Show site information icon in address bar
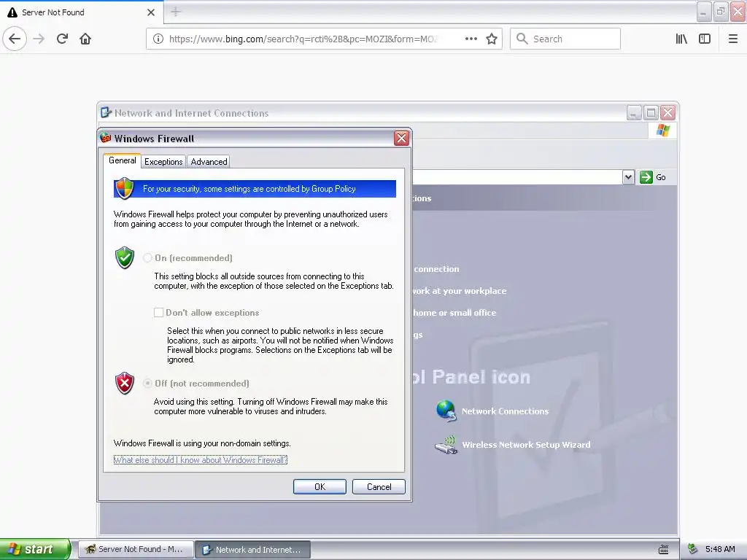This screenshot has width=747, height=560. [158, 39]
